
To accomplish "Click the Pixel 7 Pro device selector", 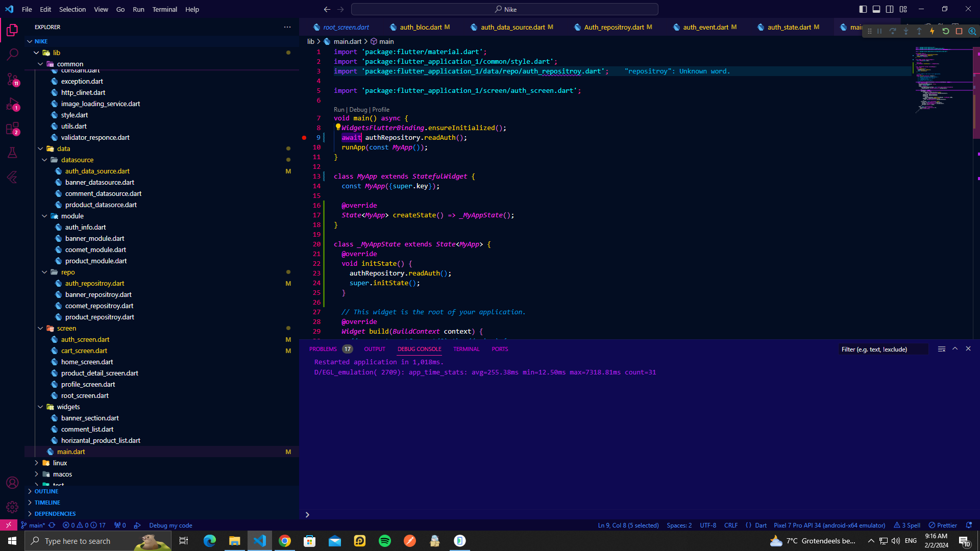I will tap(829, 525).
